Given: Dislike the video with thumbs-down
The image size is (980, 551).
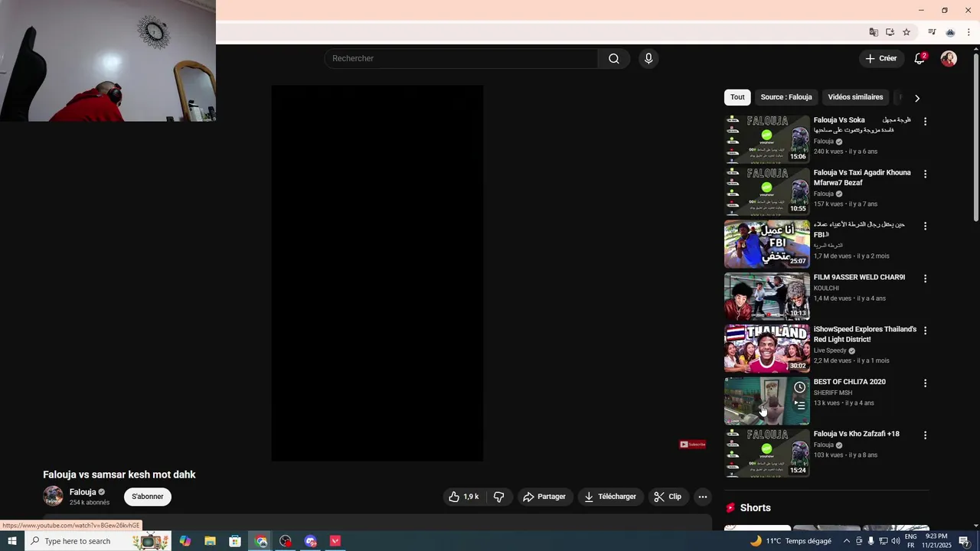Looking at the screenshot, I should click(499, 497).
